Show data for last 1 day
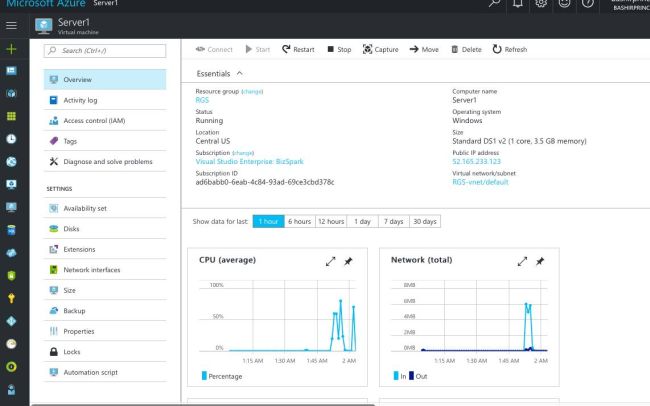 (x=363, y=221)
